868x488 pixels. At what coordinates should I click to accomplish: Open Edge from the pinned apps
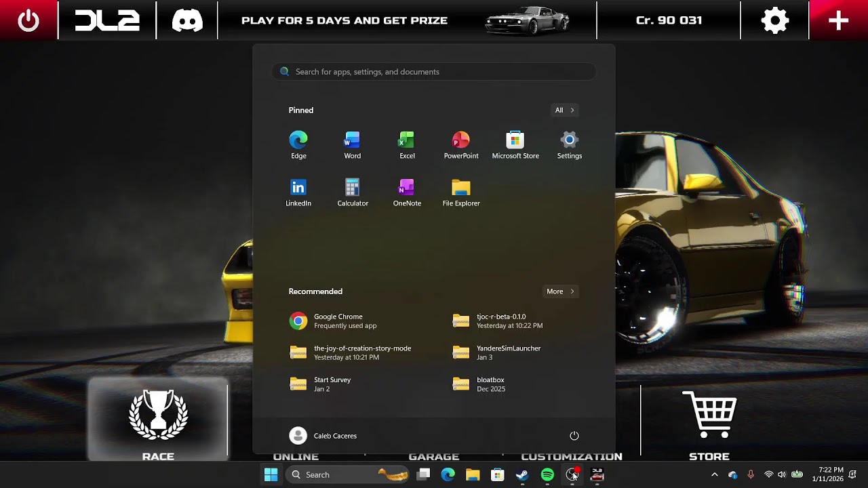tap(298, 146)
